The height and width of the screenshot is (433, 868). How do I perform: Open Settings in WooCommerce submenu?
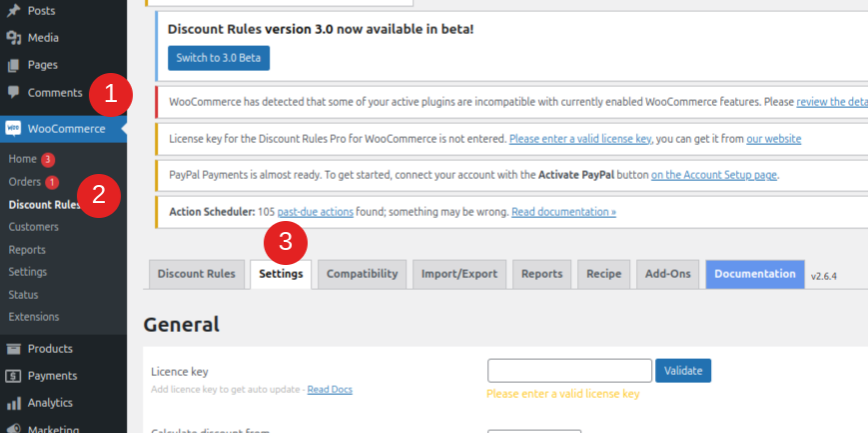28,272
